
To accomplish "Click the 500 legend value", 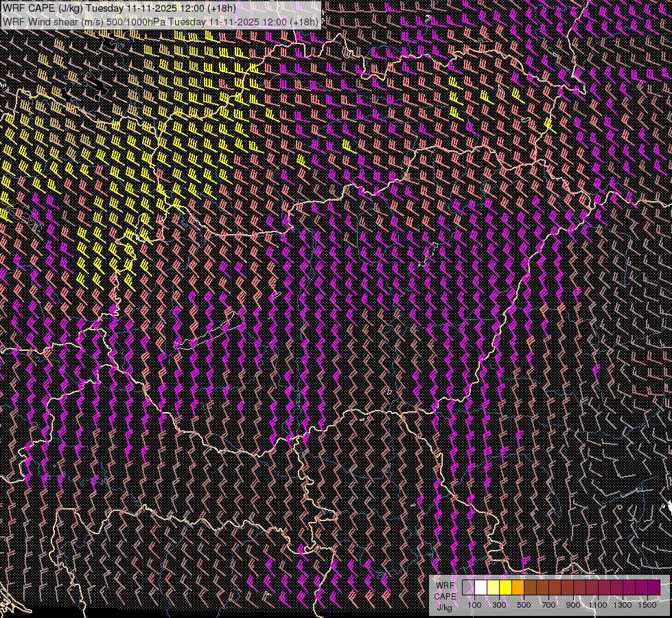I will pyautogui.click(x=524, y=605).
